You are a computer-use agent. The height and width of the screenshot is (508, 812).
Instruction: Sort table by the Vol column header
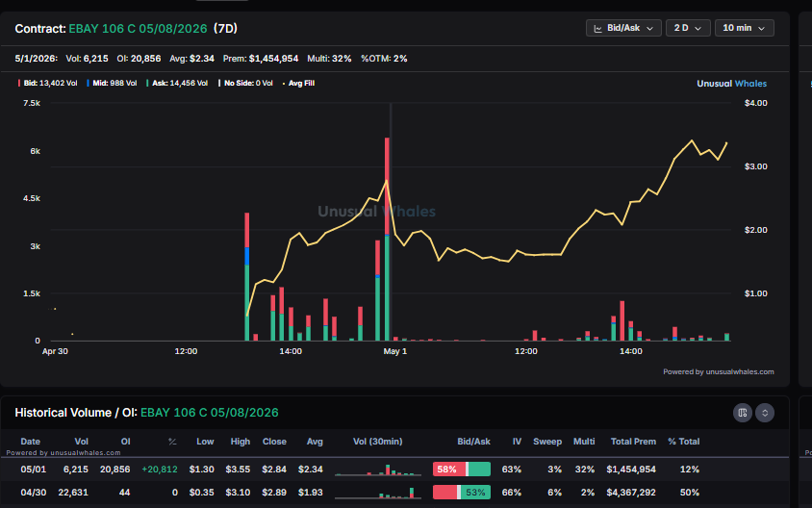82,442
